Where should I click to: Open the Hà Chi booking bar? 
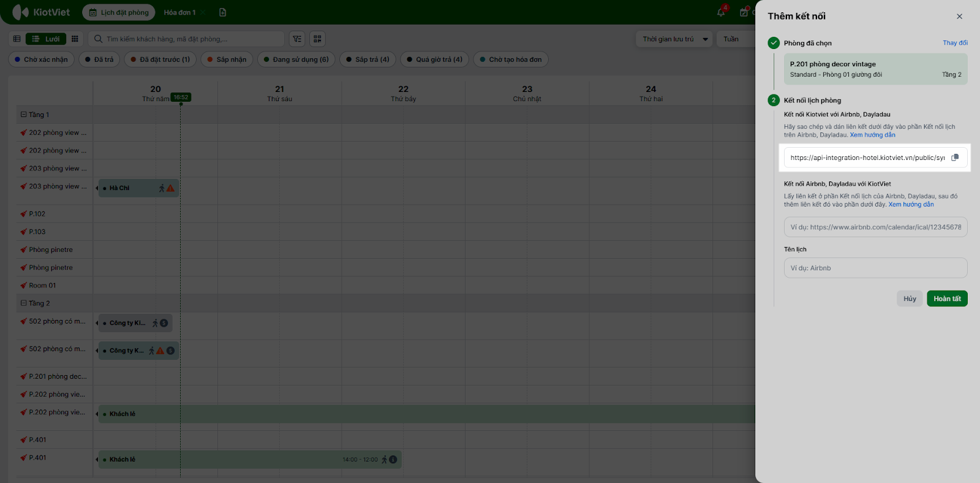coord(138,188)
